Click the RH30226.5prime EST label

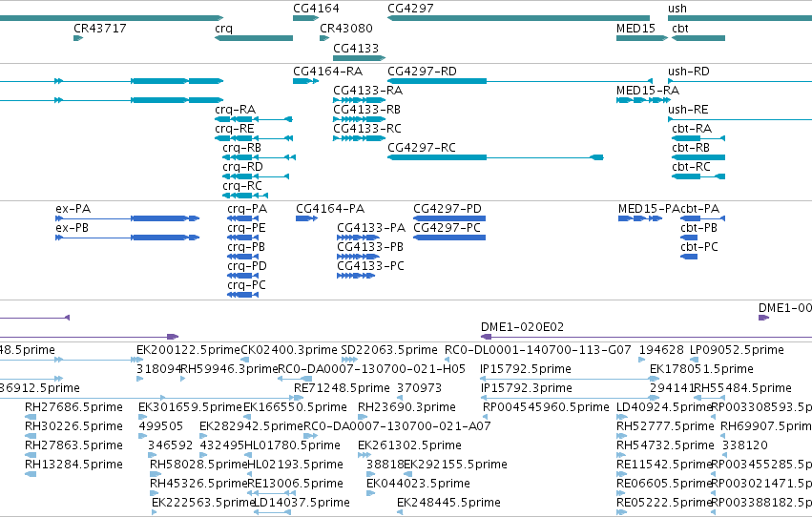point(74,426)
